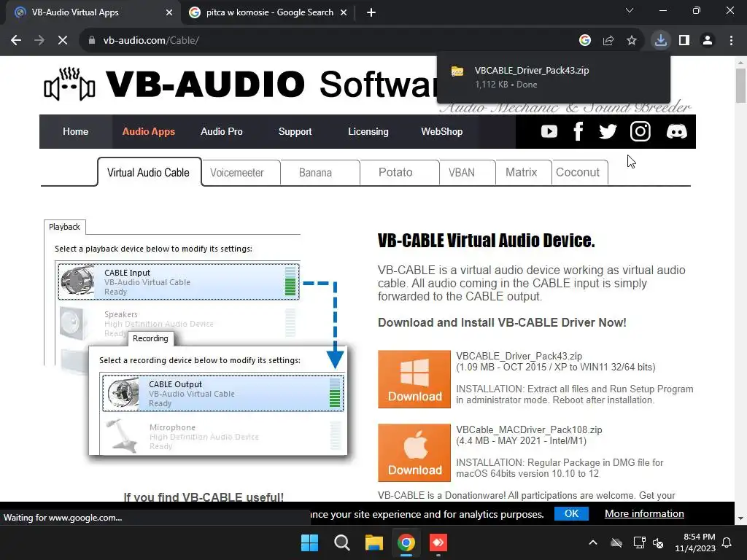Screen dimensions: 747x560
Task: Open the WebShop menu item
Action: [x=441, y=131]
